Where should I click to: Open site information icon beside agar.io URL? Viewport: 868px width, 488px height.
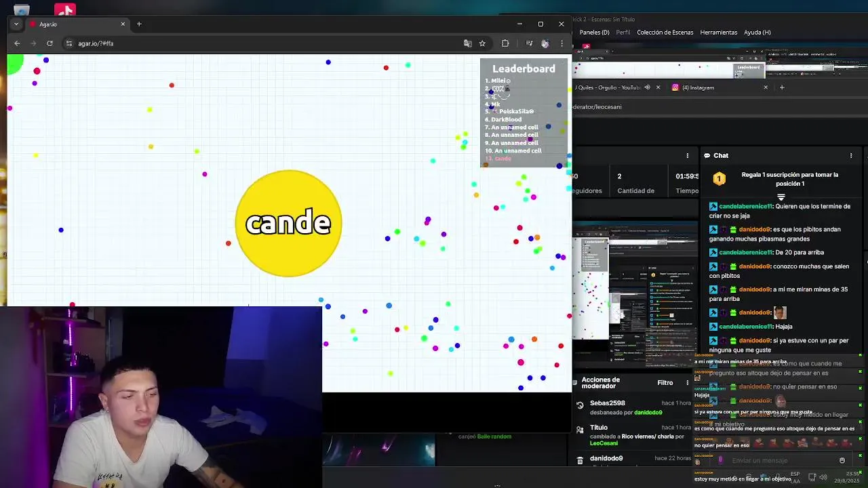click(69, 43)
